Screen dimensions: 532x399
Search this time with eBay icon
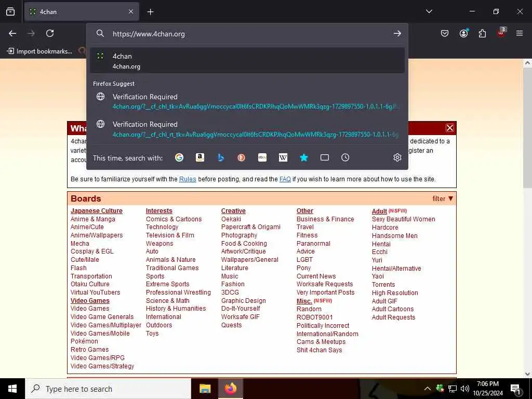click(x=262, y=157)
